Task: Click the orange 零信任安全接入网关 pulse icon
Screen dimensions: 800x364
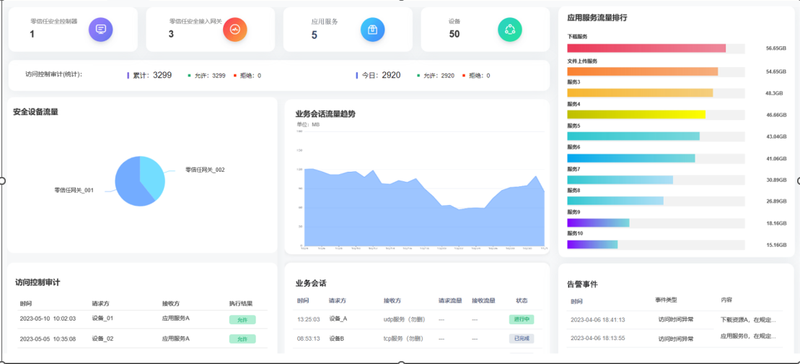Action: pos(235,29)
